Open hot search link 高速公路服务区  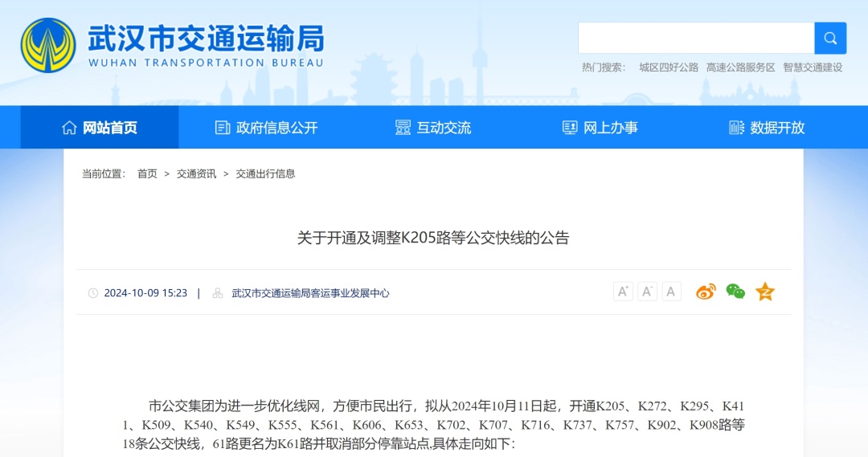(x=741, y=67)
